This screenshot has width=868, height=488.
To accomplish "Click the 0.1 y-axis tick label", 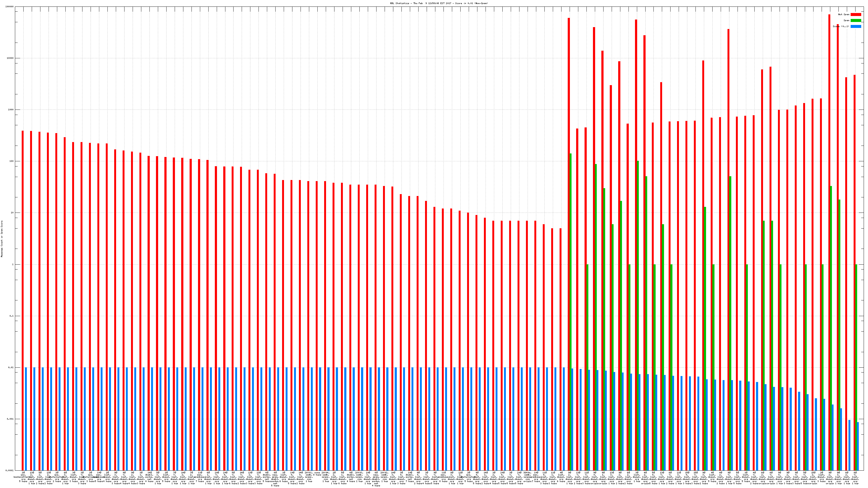I will coord(12,316).
